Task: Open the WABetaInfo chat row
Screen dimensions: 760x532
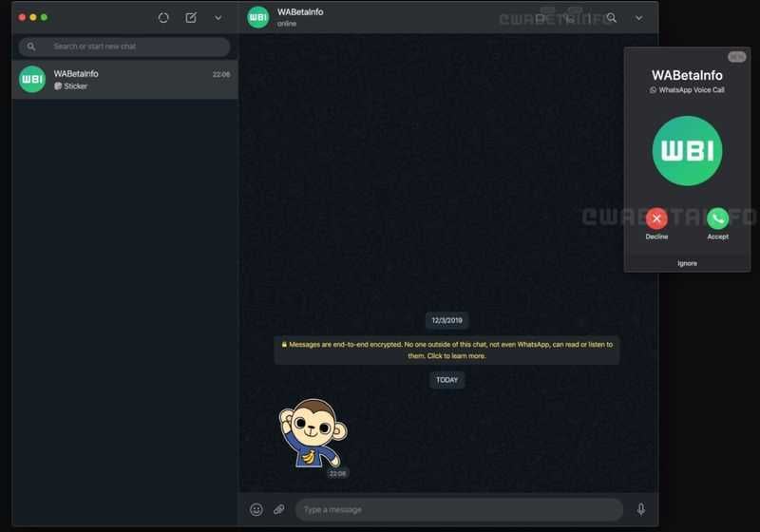Action: [124, 80]
